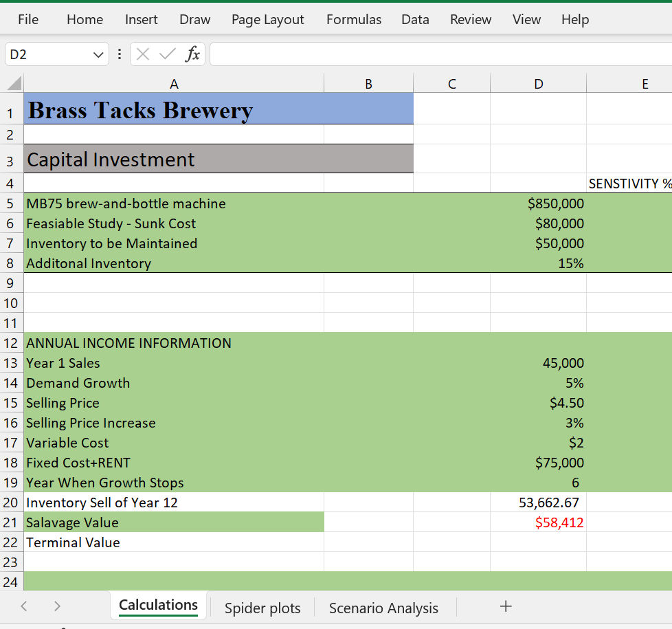Select the Additonal Inventory cell

pyautogui.click(x=174, y=263)
